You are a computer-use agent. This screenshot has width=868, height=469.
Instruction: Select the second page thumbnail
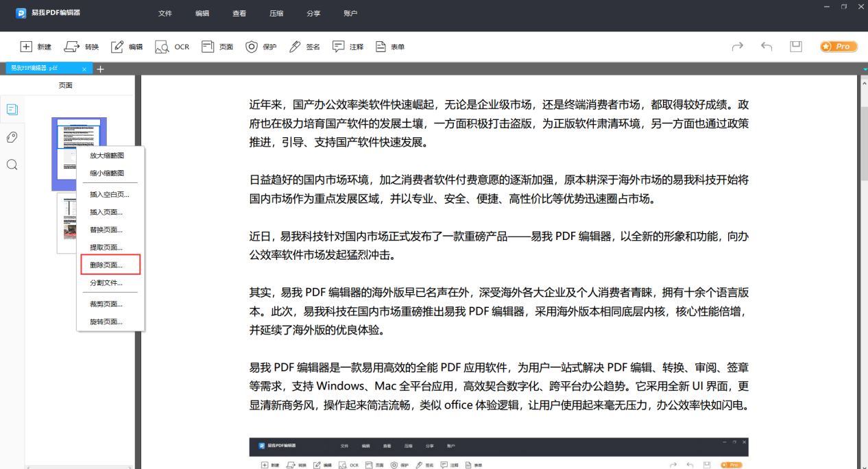point(67,223)
